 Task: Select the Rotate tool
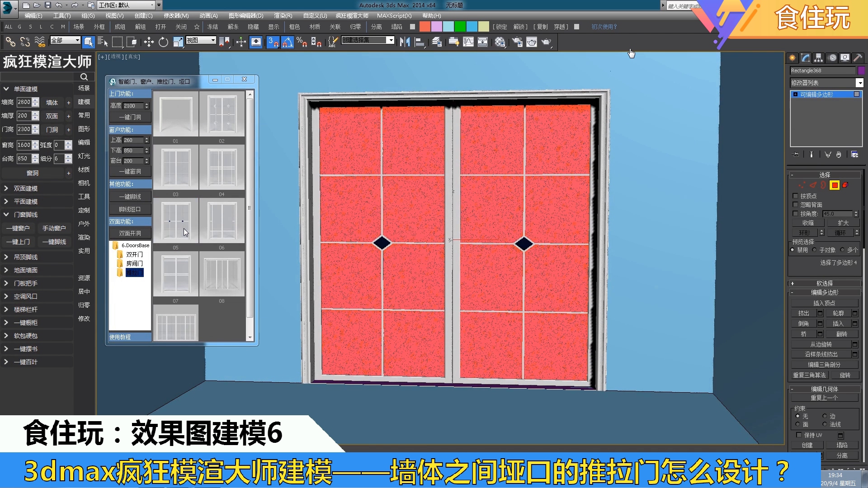click(163, 42)
